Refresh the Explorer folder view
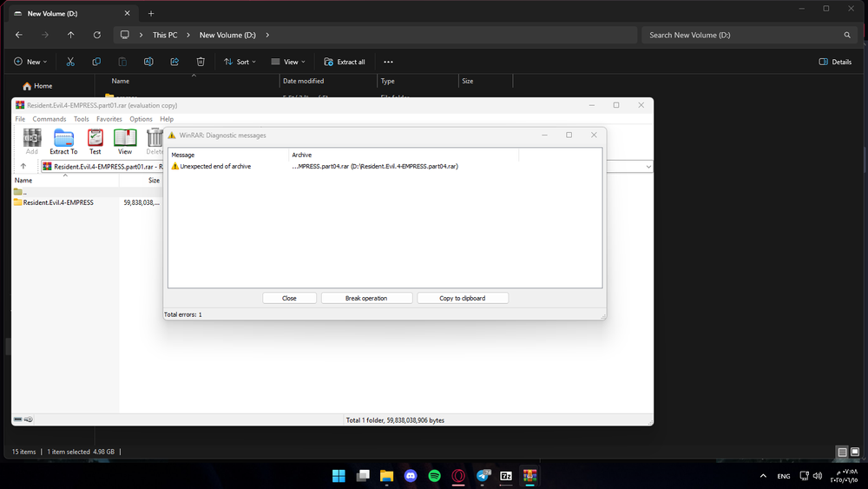868x489 pixels. click(97, 35)
